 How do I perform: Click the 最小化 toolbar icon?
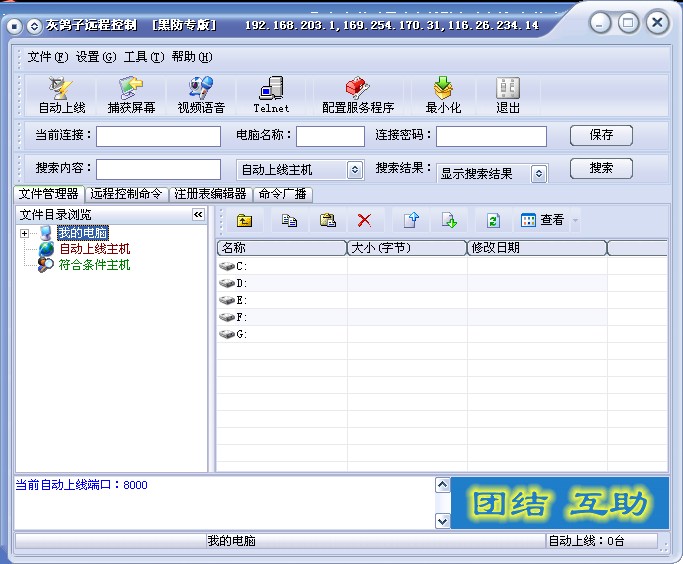tap(443, 95)
